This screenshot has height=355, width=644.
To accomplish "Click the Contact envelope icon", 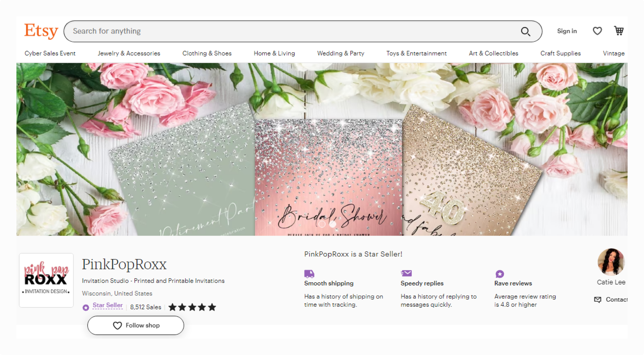I will coord(598,300).
